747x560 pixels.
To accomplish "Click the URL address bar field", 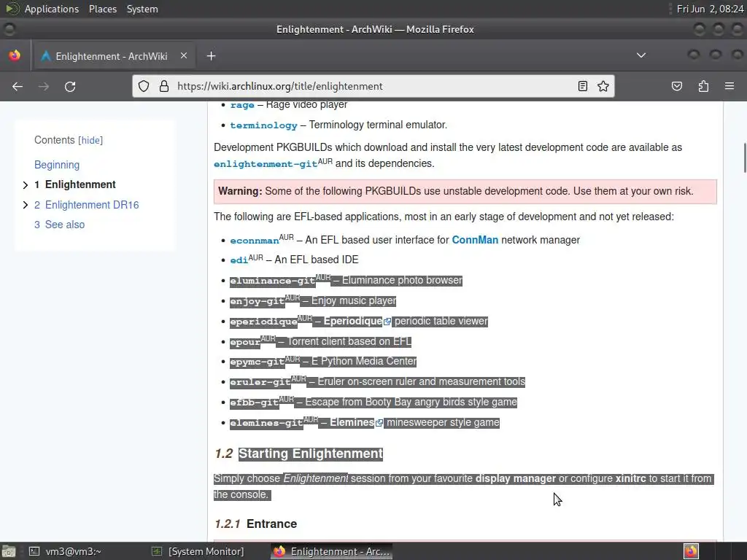I will 373,86.
